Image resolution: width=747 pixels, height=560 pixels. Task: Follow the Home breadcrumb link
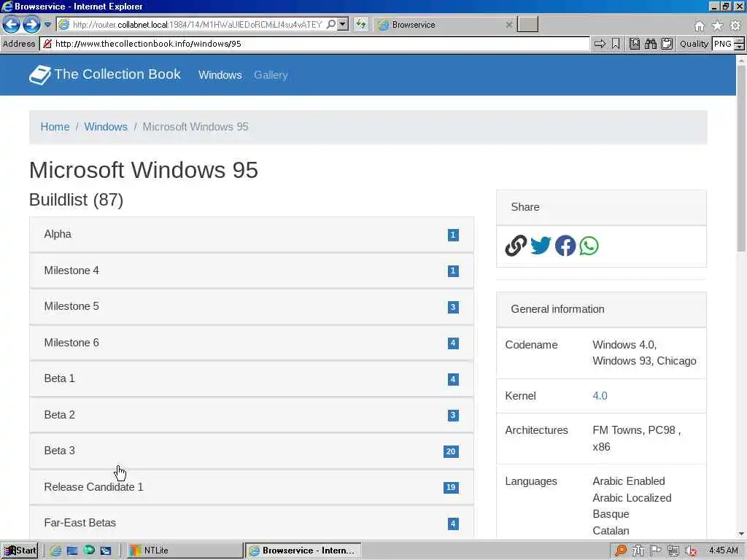(55, 127)
